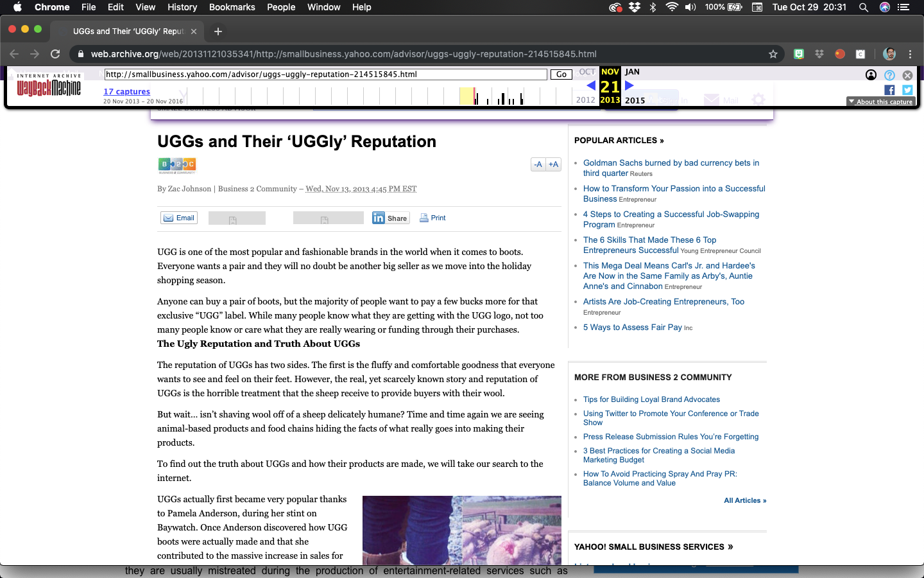Select year 2012 in Wayback timeline
Image resolution: width=924 pixels, height=578 pixels.
pyautogui.click(x=585, y=100)
